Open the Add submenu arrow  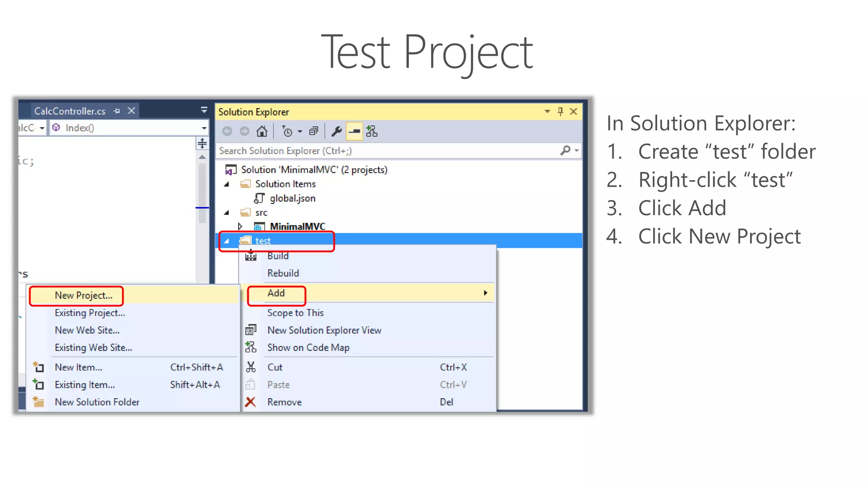(x=485, y=293)
